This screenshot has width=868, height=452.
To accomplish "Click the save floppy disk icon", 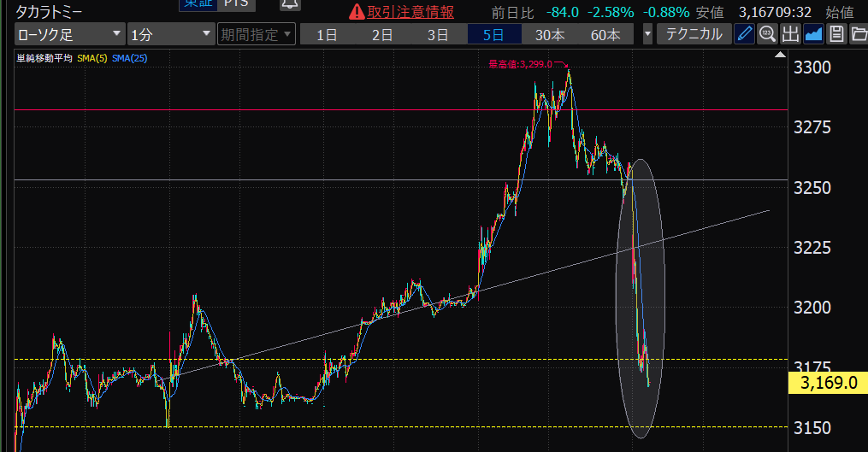I will (836, 35).
